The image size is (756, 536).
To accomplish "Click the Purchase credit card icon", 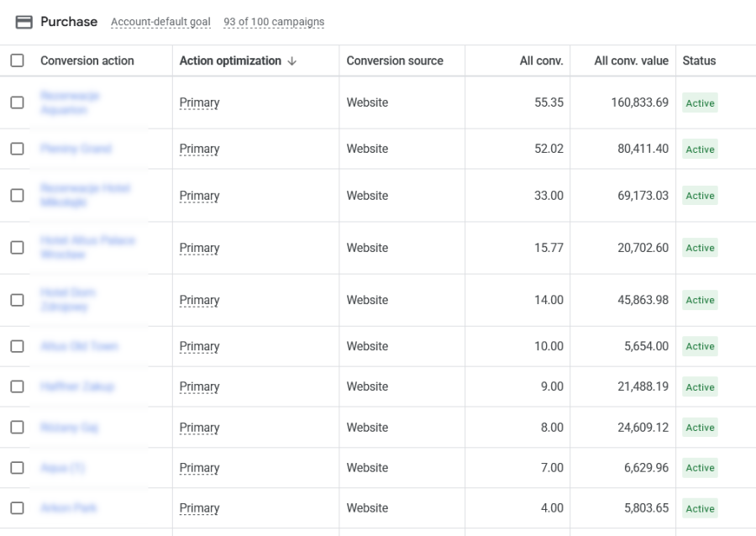I will (24, 22).
